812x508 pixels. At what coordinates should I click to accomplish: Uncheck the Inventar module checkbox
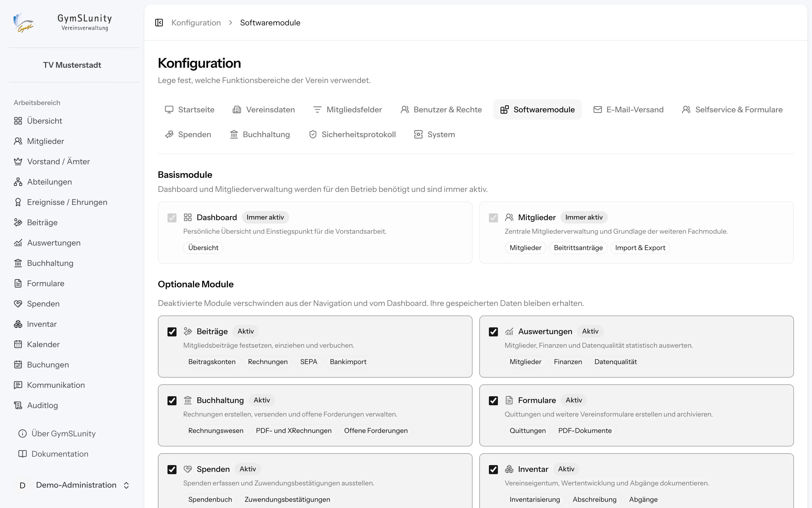coord(493,470)
